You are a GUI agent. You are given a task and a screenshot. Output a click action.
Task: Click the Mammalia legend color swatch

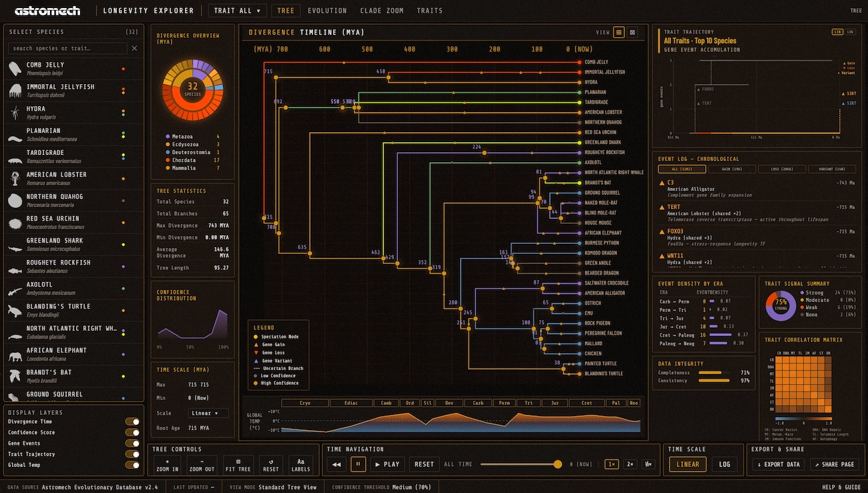(x=167, y=168)
